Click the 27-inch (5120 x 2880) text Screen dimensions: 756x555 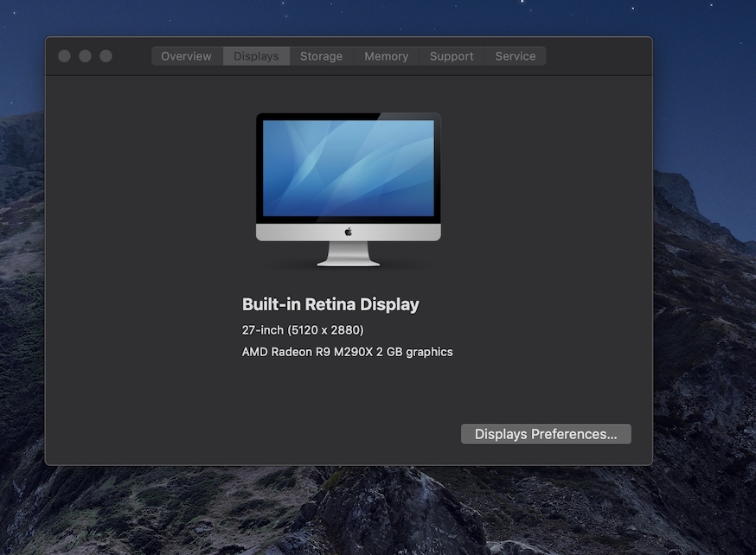(303, 330)
